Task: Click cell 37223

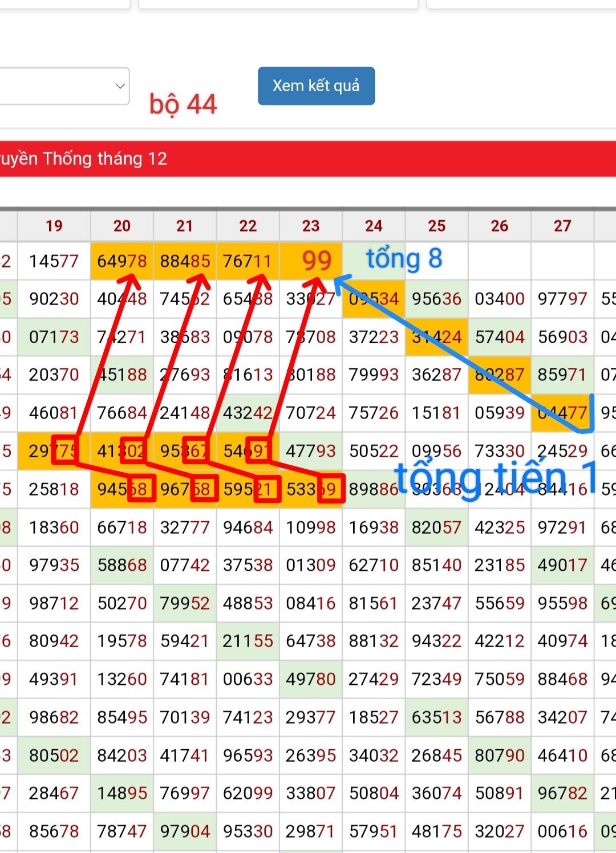Action: tap(374, 337)
